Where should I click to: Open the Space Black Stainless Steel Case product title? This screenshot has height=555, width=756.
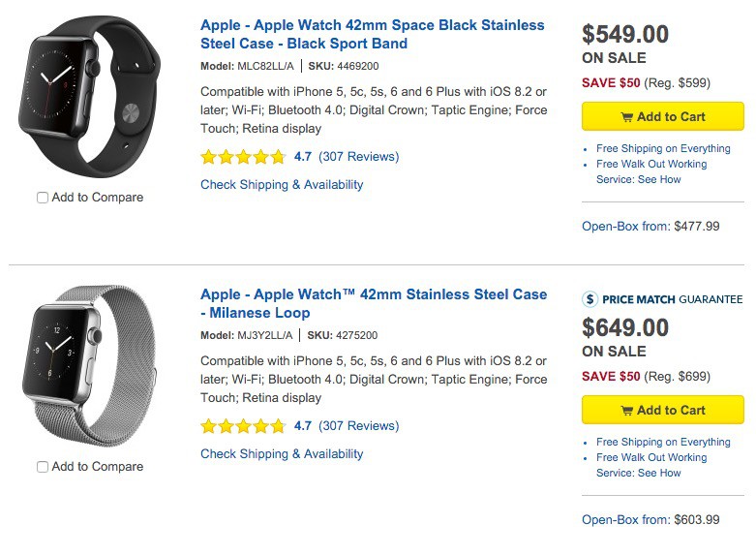click(372, 35)
